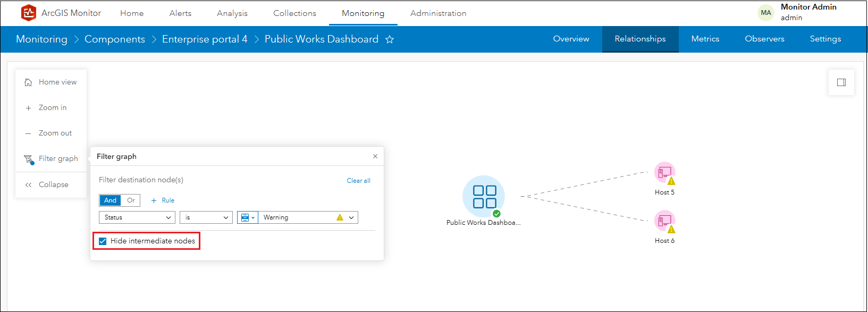Screen dimensions: 868x312
Task: Open the Home menu
Action: click(132, 13)
